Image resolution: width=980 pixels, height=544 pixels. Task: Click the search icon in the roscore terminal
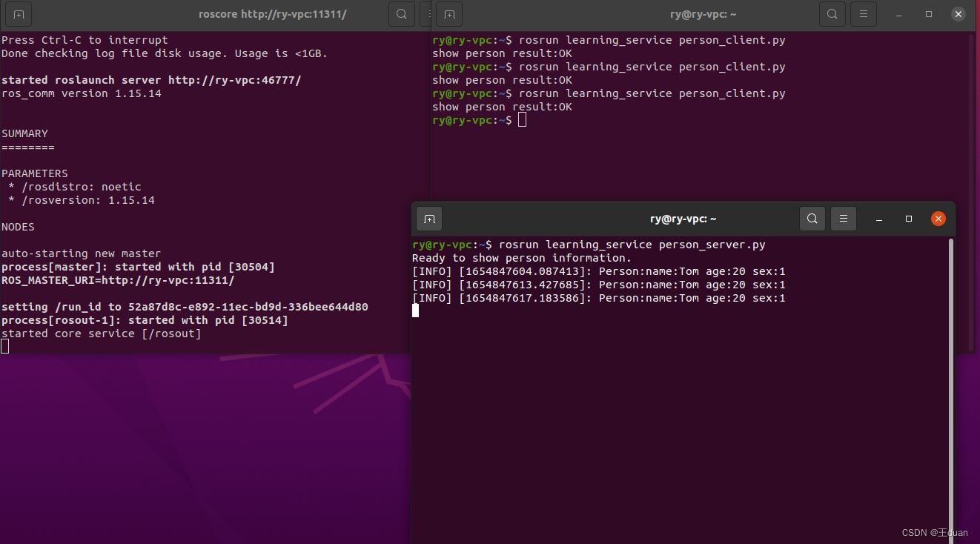401,14
